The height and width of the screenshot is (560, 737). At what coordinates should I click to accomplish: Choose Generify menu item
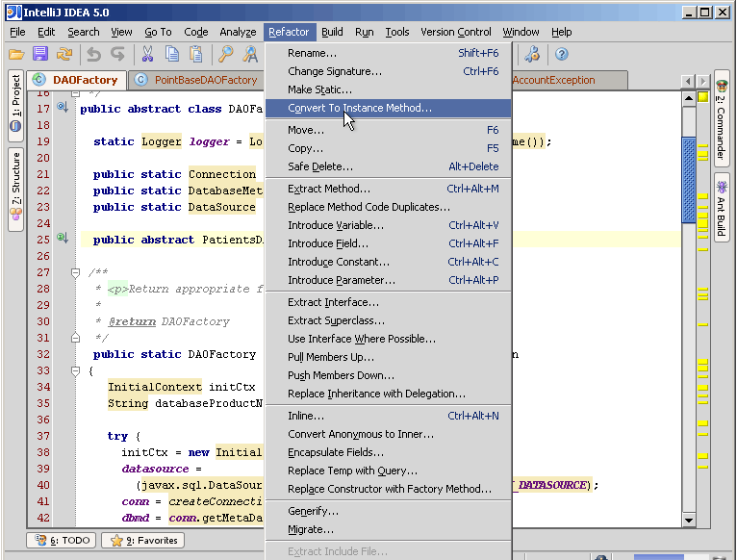click(389, 511)
